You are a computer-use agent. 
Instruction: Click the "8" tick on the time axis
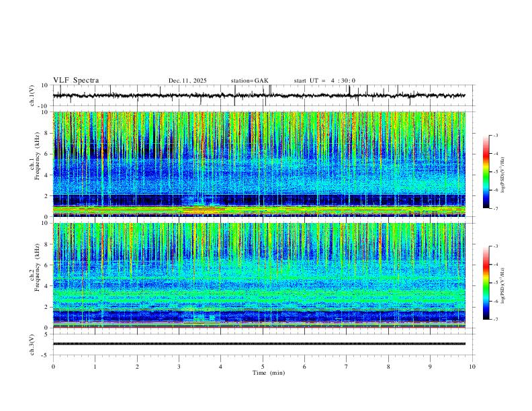(x=388, y=367)
